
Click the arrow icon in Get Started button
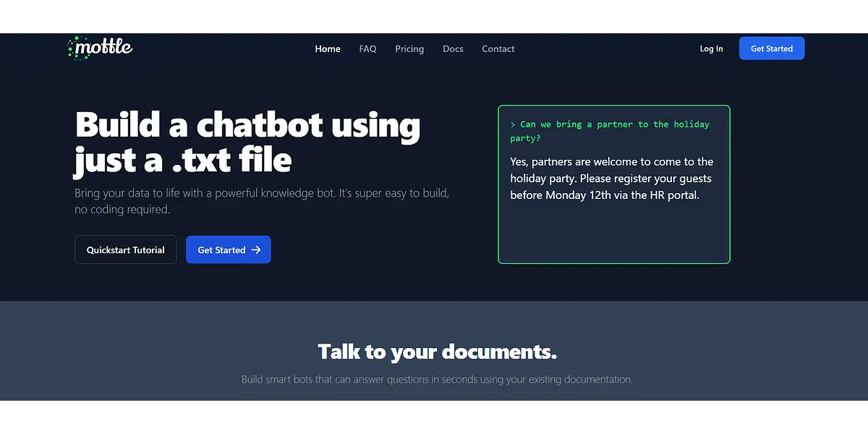click(255, 250)
